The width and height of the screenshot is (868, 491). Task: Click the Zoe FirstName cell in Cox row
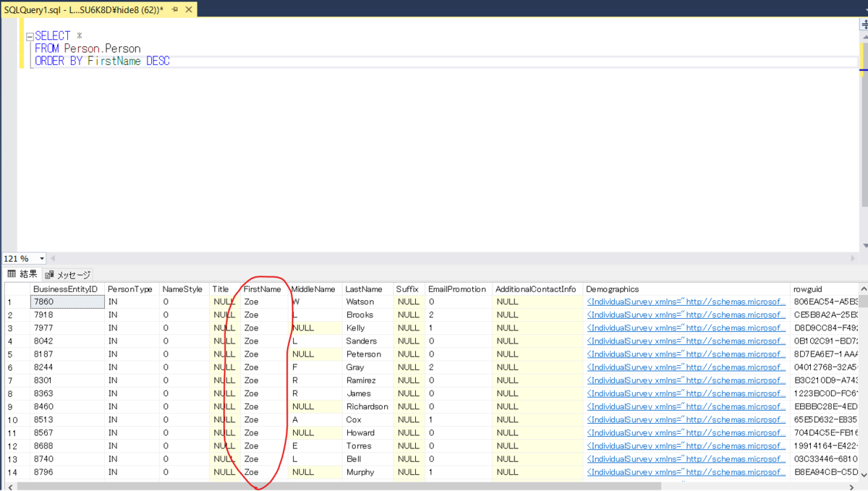264,419
